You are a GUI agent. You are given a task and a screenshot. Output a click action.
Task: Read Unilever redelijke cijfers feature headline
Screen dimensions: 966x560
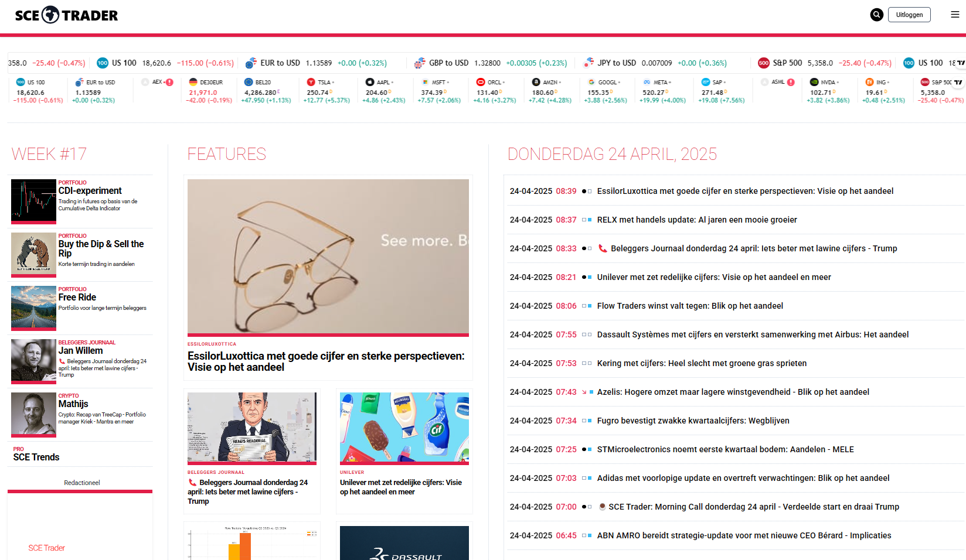pyautogui.click(x=401, y=487)
